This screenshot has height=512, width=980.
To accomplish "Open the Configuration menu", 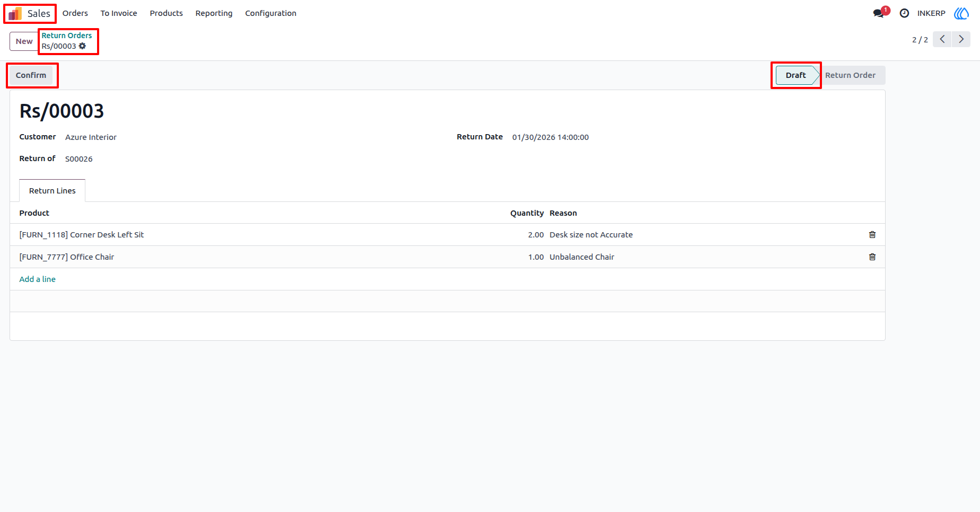I will 270,13.
